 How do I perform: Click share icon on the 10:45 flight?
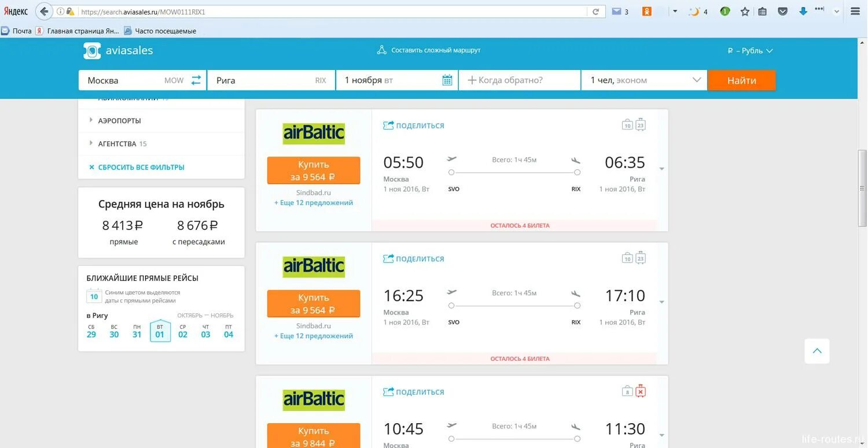pos(388,392)
